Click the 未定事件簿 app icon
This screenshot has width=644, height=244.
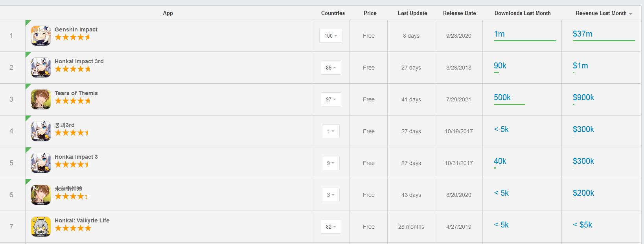click(x=41, y=195)
